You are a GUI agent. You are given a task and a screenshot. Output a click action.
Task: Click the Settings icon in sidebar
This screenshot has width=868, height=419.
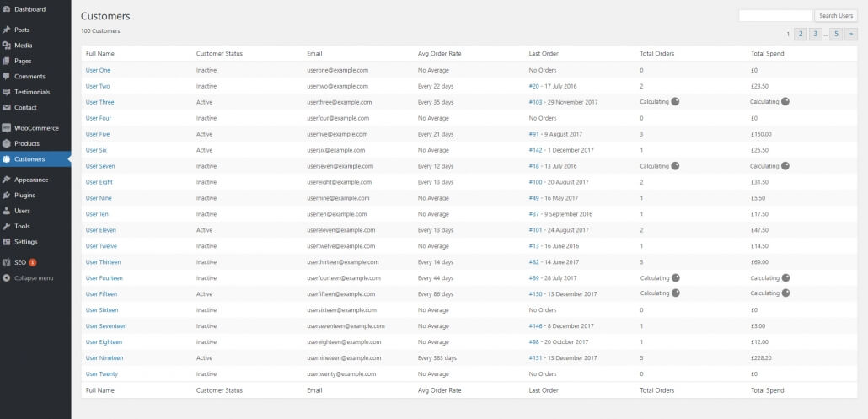pyautogui.click(x=7, y=242)
